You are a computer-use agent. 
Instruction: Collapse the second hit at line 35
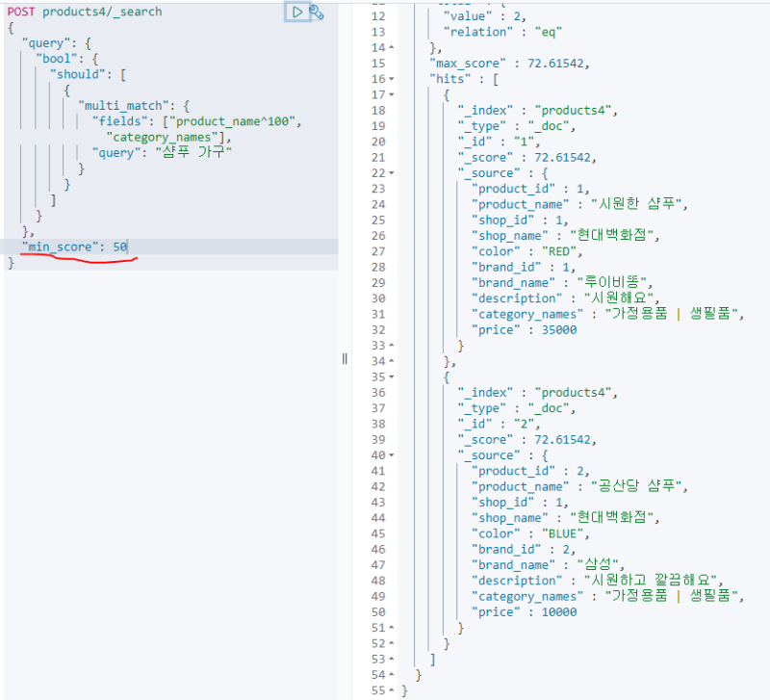coord(392,377)
